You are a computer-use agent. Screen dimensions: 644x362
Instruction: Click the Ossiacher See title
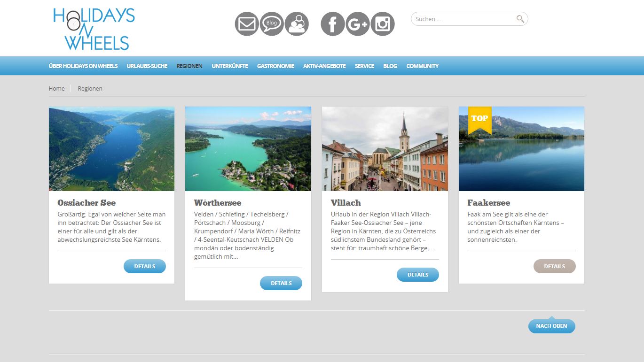coord(86,203)
